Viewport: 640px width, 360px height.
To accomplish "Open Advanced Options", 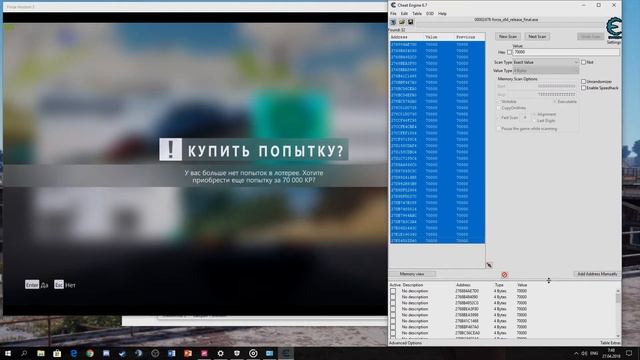I will point(405,343).
